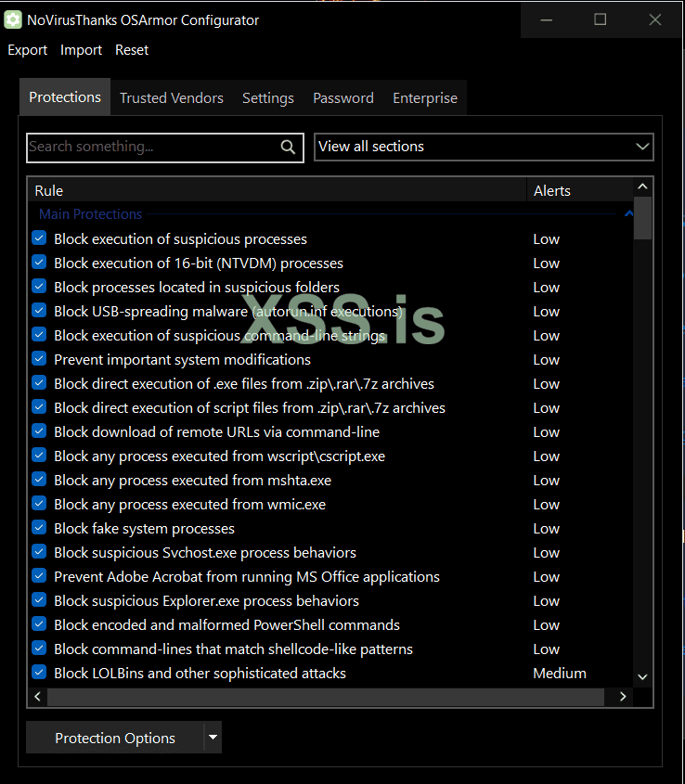This screenshot has height=784, width=685.
Task: Close the OSArmor Configurator window
Action: pos(655,20)
